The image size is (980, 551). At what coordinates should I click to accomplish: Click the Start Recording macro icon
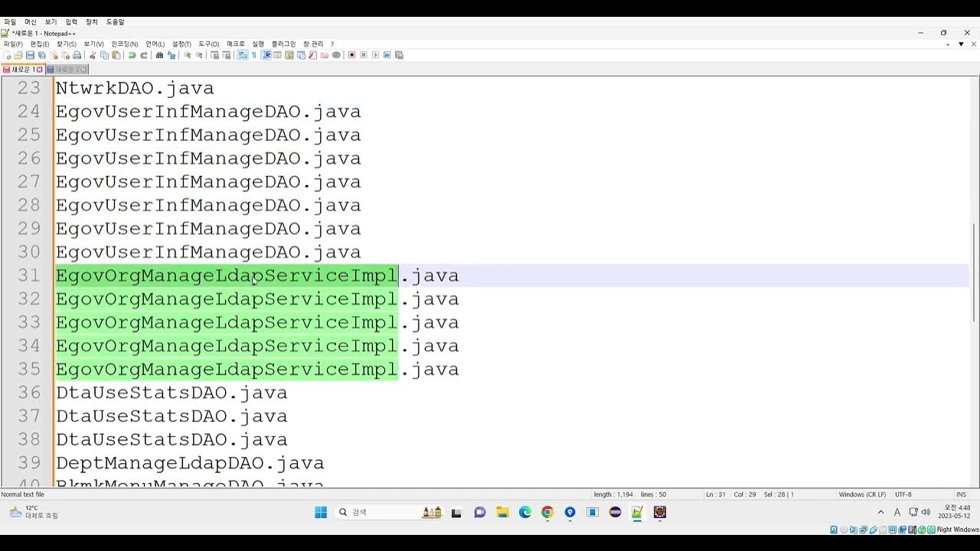click(351, 55)
